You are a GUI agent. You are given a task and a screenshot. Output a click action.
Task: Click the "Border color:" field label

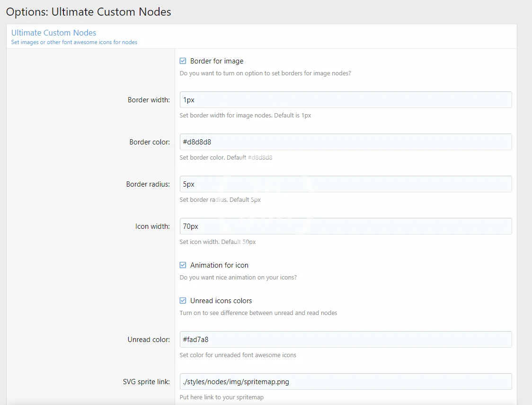point(150,142)
